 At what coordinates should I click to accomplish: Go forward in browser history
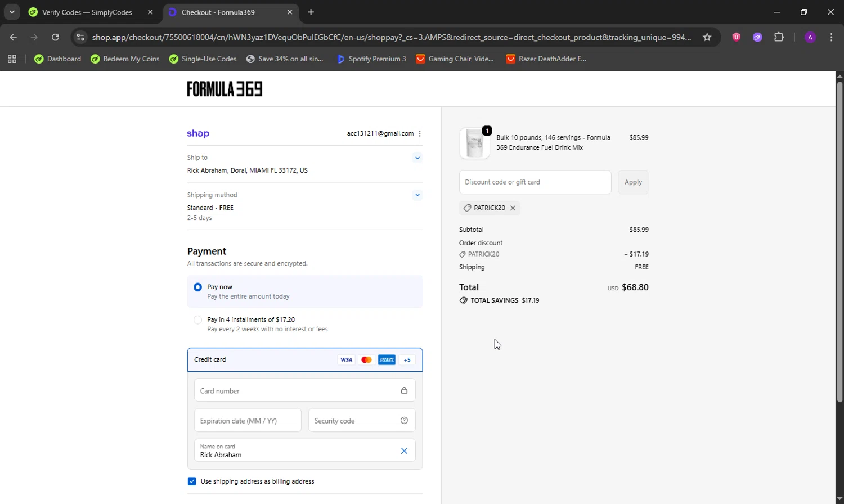(x=34, y=37)
